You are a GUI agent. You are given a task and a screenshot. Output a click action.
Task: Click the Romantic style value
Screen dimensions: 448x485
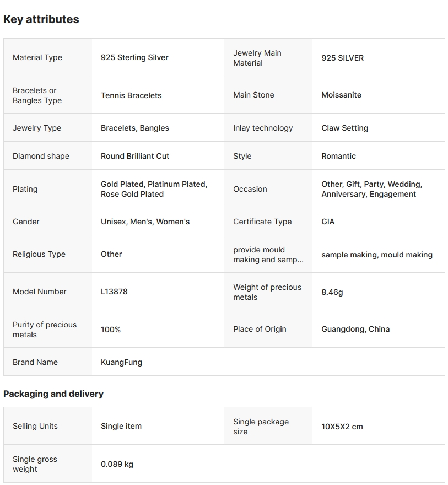pos(338,156)
